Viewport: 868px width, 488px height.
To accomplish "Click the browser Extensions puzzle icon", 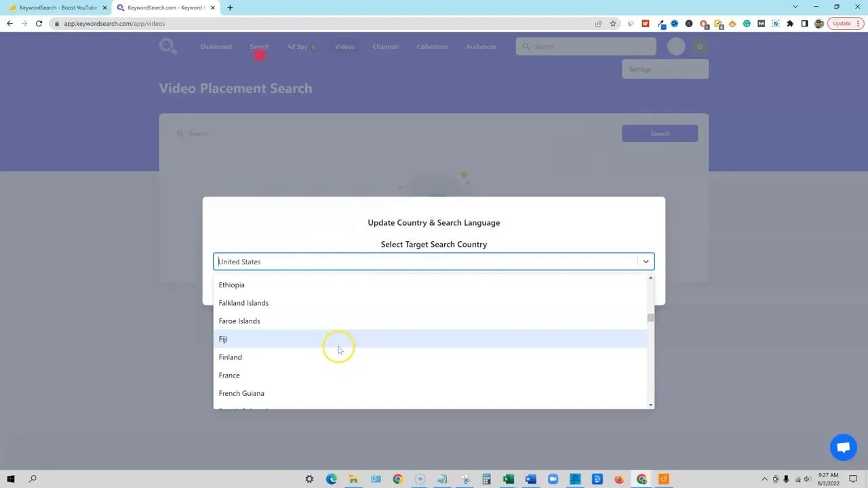I will point(790,24).
